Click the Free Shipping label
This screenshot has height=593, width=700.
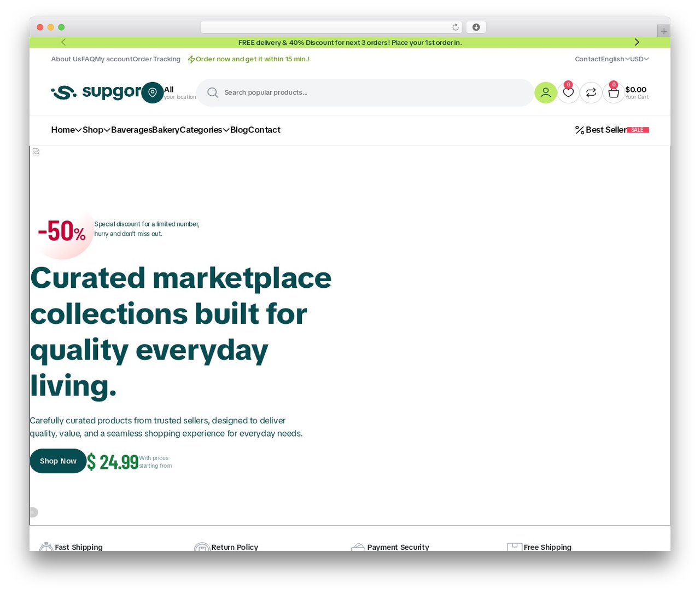click(x=547, y=547)
